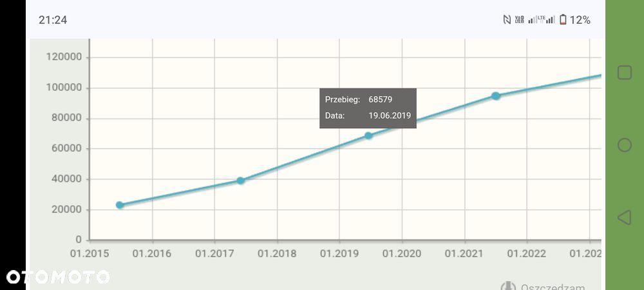This screenshot has height=290, width=644.
Task: Click the 12% battery percentage text
Action: [x=580, y=20]
